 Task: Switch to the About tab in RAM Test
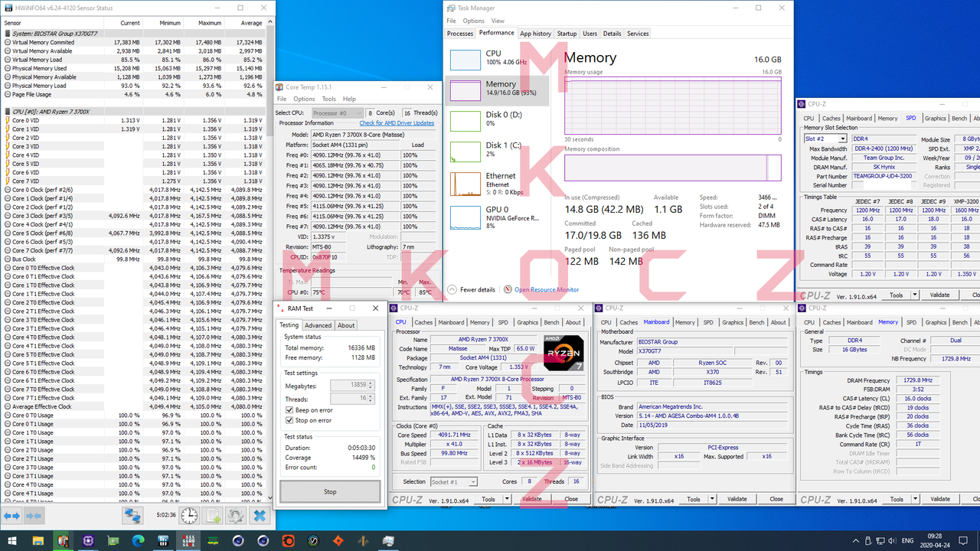[346, 325]
